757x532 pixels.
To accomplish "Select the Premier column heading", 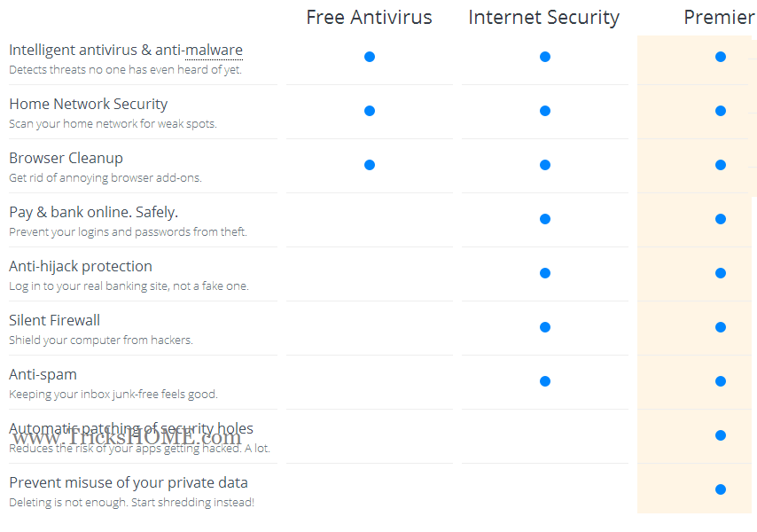I will coord(719,17).
